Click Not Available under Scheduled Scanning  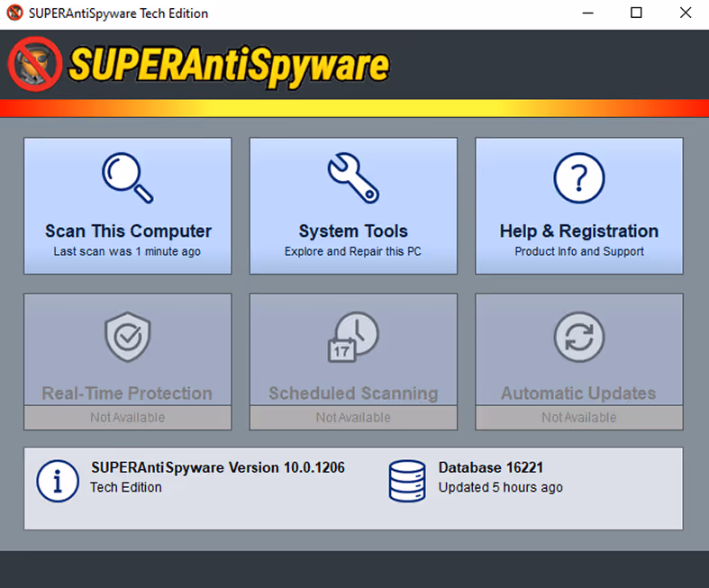(x=353, y=417)
